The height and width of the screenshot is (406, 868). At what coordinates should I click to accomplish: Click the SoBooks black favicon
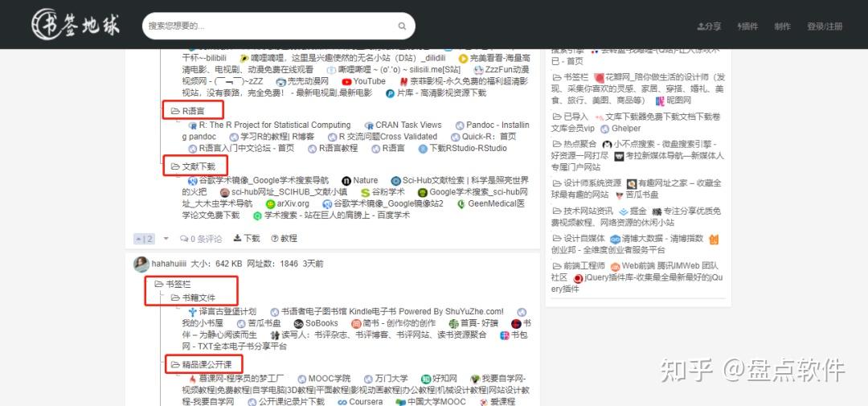pyautogui.click(x=298, y=323)
